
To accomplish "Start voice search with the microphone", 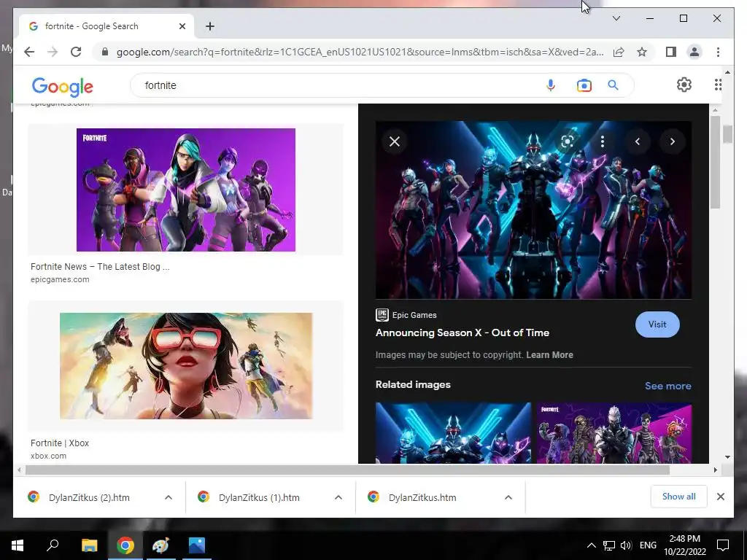I will (550, 85).
